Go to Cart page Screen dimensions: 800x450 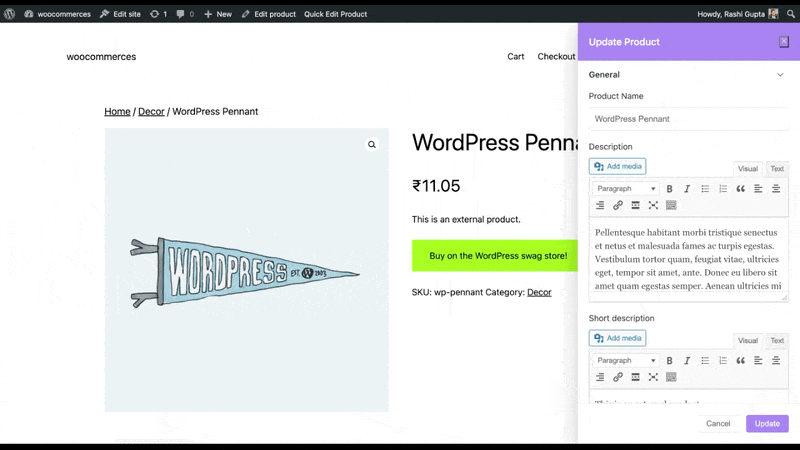[515, 57]
